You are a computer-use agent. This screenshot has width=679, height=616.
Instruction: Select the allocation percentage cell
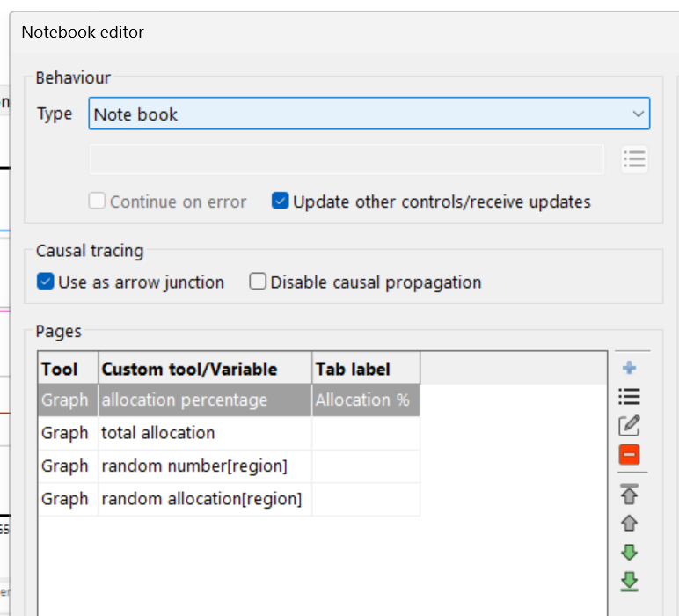click(x=205, y=400)
